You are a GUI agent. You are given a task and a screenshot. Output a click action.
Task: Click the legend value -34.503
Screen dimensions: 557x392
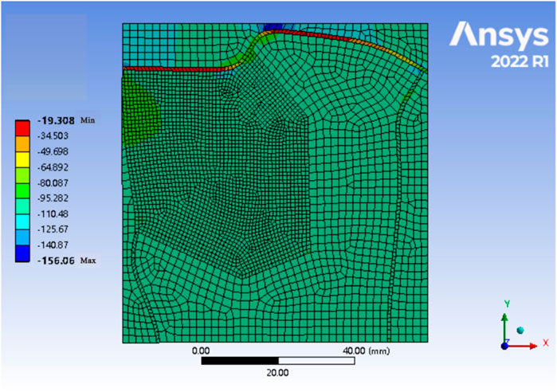point(53,136)
